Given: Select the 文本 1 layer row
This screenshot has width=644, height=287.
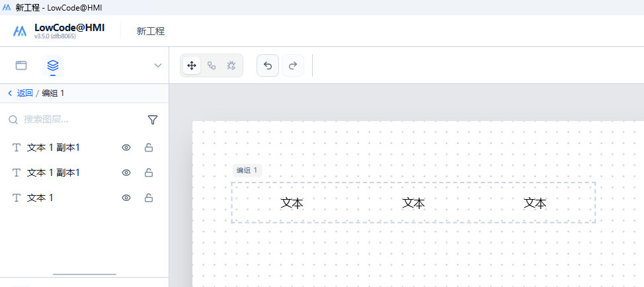Looking at the screenshot, I should [x=84, y=198].
